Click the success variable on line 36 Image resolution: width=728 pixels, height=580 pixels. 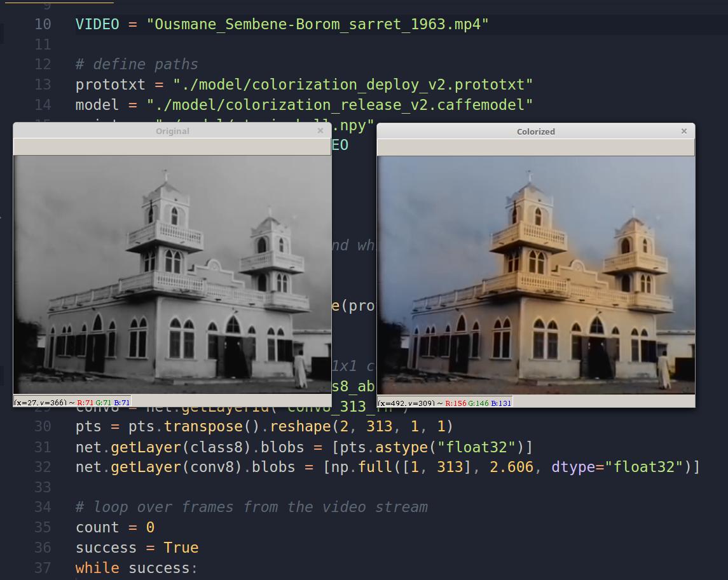point(106,548)
